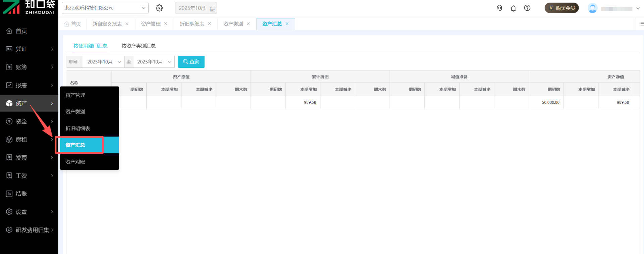Viewport: 644px width, 254px height.
Task: Close the 折旧明细表 tab
Action: [209, 24]
